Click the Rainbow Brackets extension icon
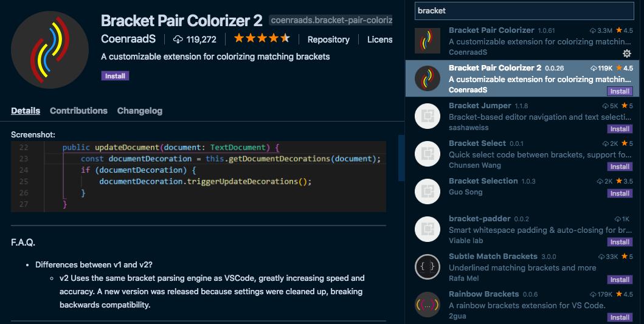This screenshot has height=324, width=644. click(x=427, y=305)
